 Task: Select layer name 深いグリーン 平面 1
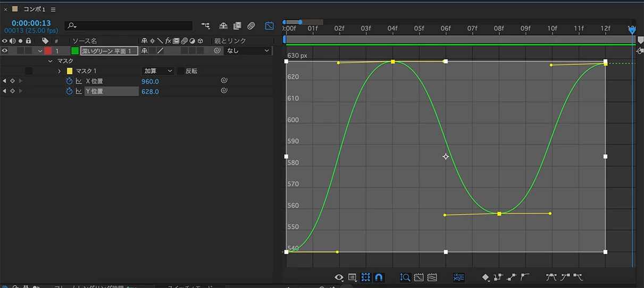(109, 51)
